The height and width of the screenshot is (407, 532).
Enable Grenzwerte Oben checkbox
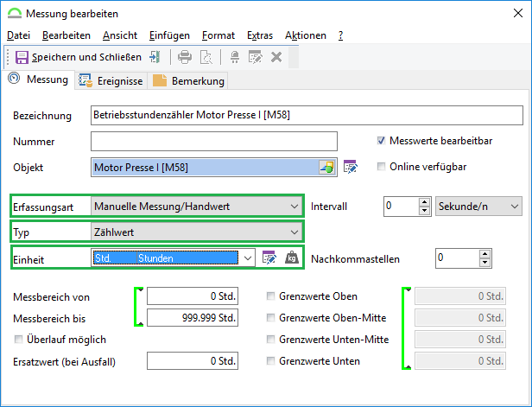[x=270, y=296]
